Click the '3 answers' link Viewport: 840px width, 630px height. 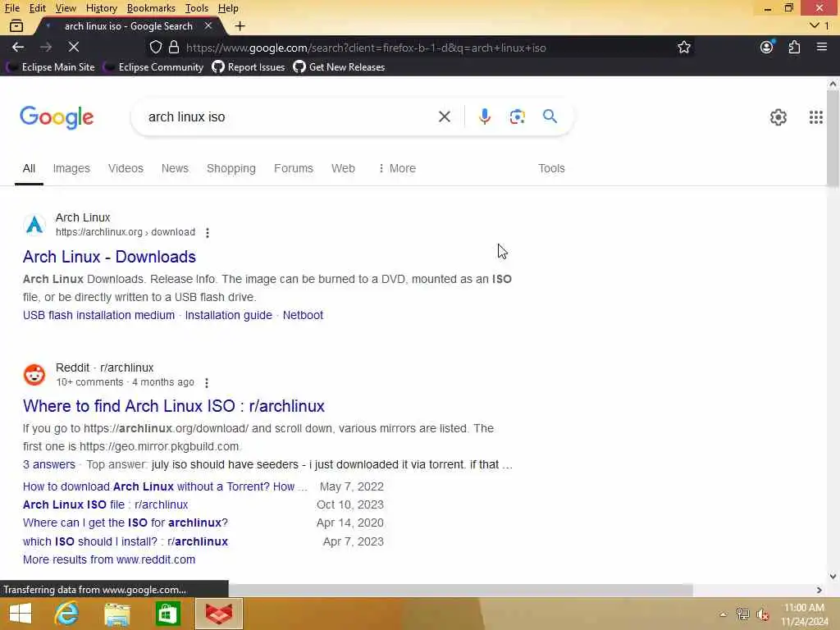48,464
